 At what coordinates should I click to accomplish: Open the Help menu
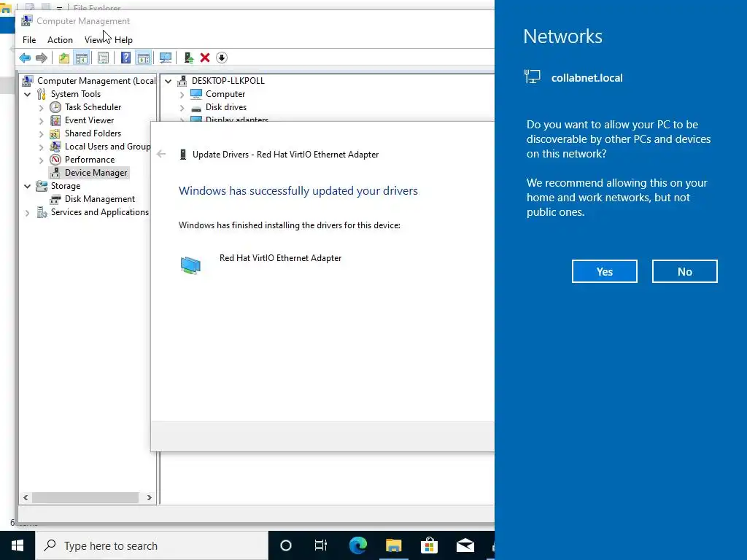pyautogui.click(x=123, y=40)
